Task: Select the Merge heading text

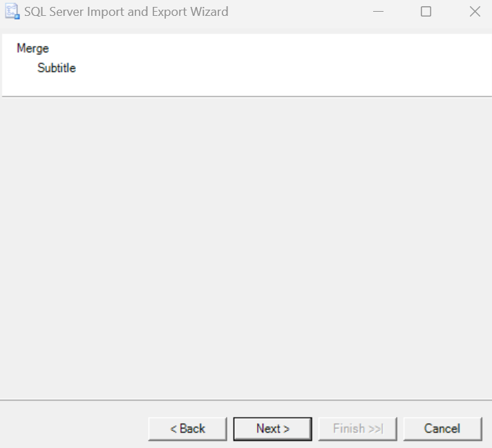Action: [33, 48]
